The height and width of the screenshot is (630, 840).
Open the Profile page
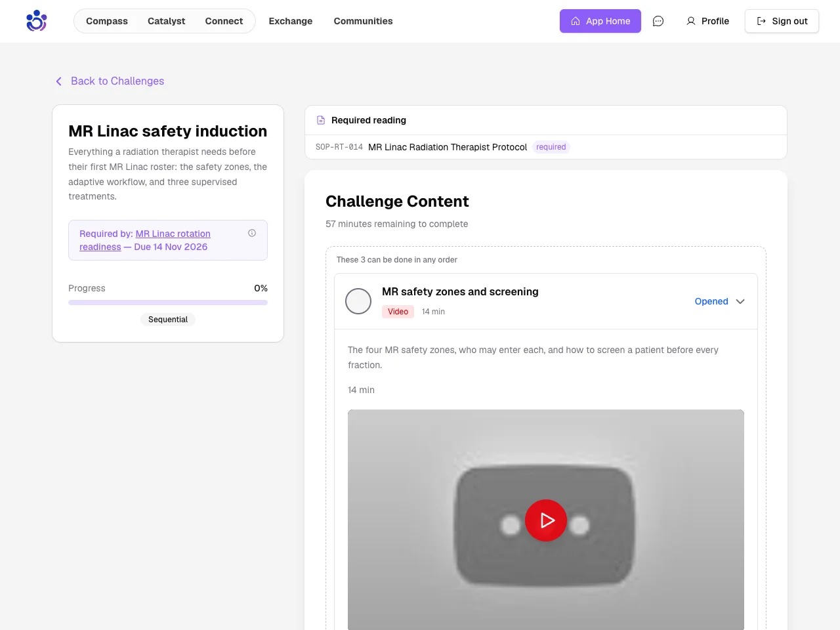[x=708, y=21]
